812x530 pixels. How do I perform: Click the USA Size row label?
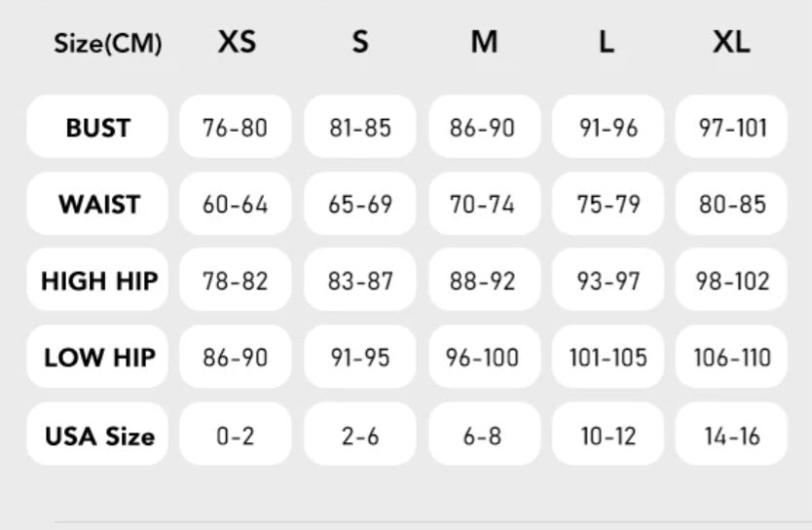click(98, 435)
